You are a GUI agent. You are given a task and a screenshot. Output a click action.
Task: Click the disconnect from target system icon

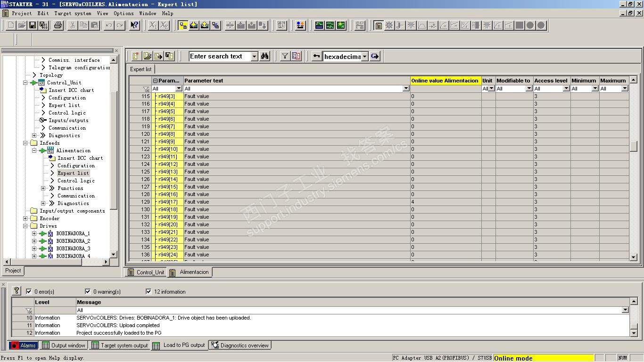[x=215, y=25]
